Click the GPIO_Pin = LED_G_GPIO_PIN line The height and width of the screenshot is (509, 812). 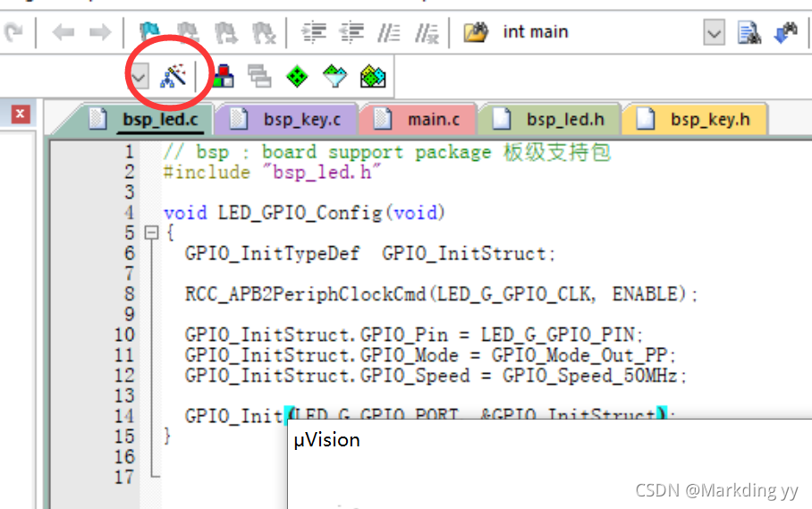pyautogui.click(x=414, y=335)
